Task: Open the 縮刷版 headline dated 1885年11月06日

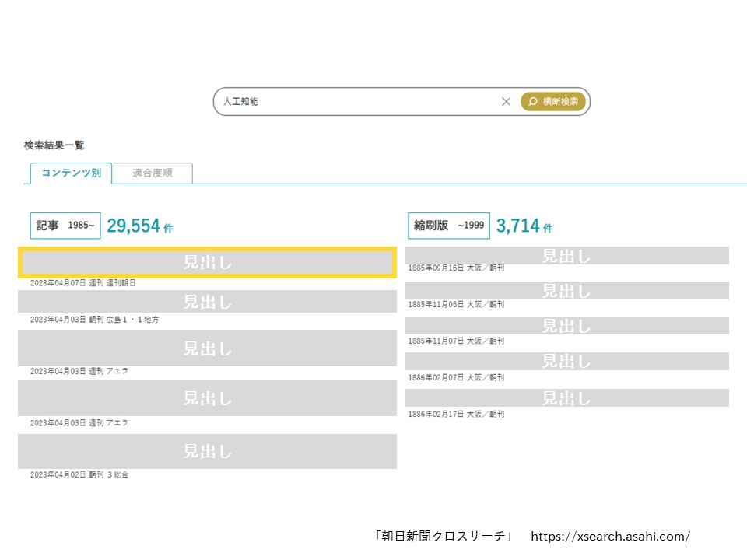Action: (x=566, y=291)
